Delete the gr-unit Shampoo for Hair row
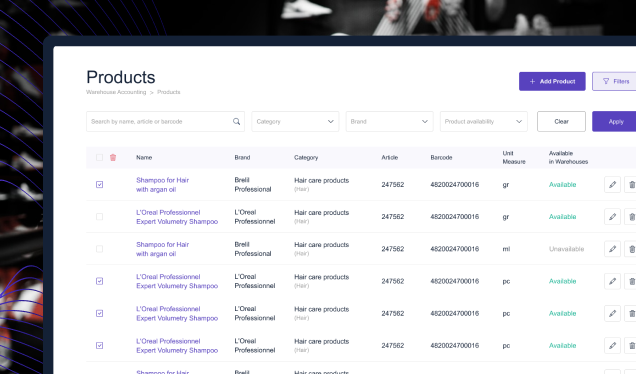636x374 pixels. (631, 185)
